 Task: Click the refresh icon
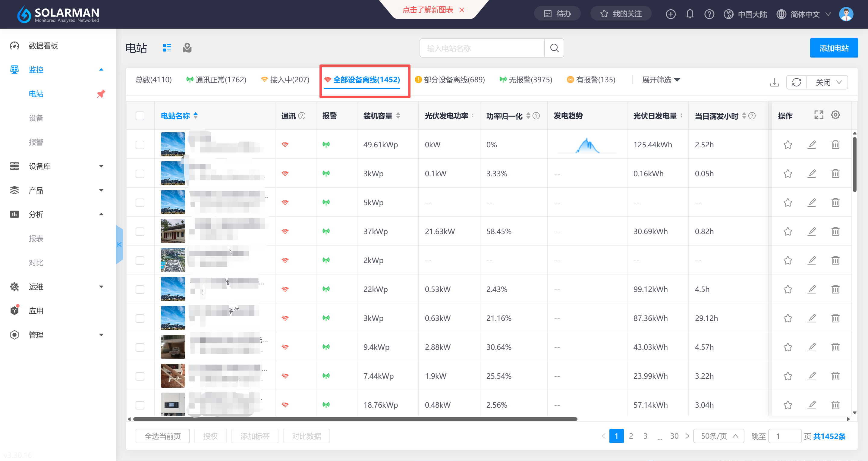(x=796, y=82)
